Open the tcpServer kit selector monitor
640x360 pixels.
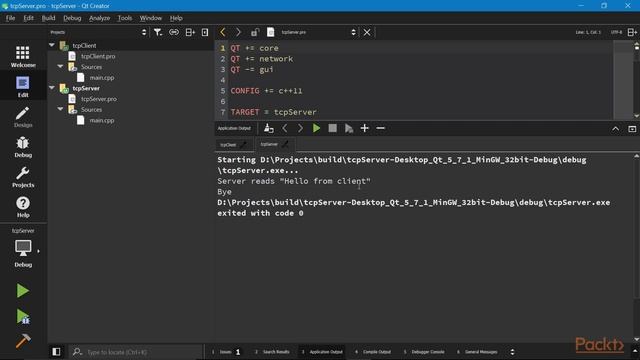[23, 249]
